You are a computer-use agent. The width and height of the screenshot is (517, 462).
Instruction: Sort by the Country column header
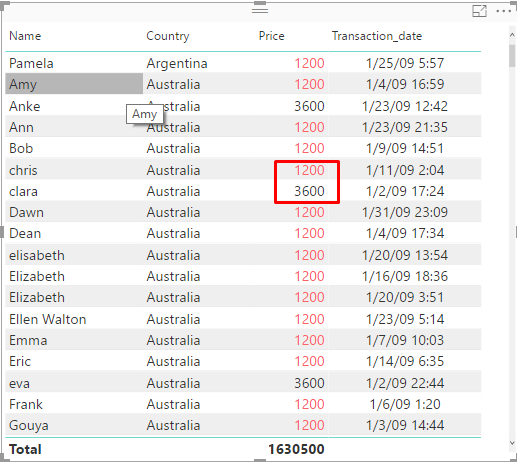(168, 36)
